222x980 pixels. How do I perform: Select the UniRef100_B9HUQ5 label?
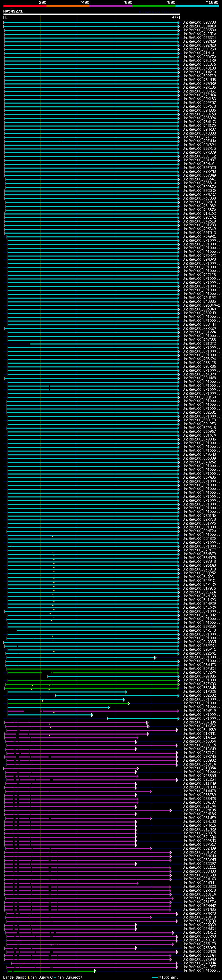point(199,110)
